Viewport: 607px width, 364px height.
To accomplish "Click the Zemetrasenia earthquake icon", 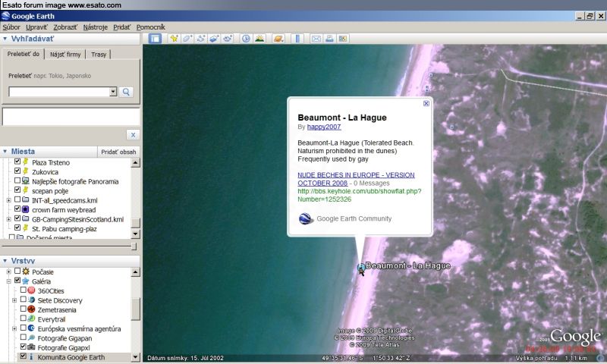I will pyautogui.click(x=31, y=309).
